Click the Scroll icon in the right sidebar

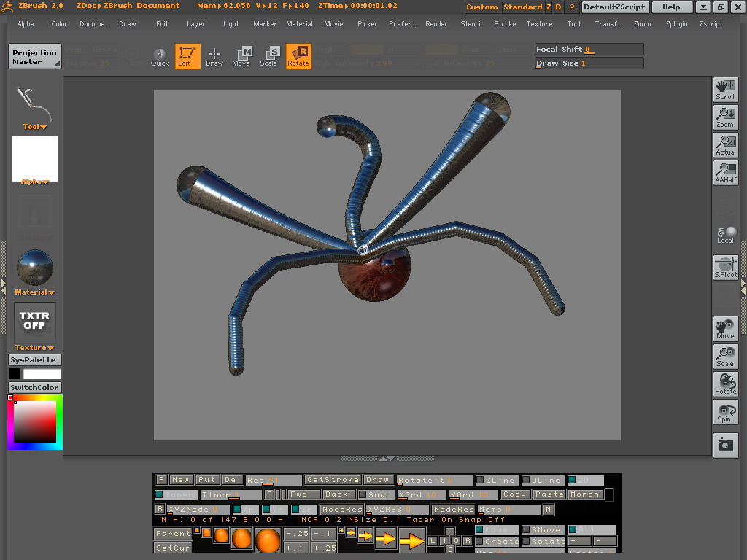tap(725, 89)
